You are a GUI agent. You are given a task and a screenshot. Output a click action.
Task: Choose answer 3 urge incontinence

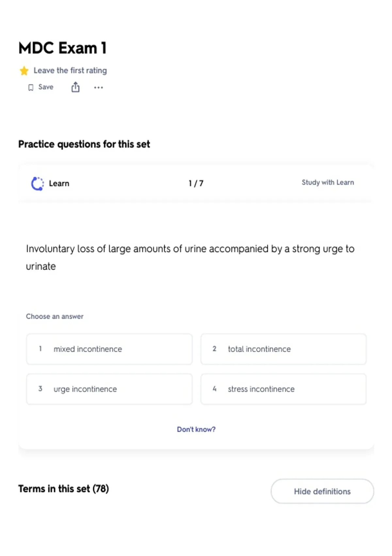[x=109, y=389]
